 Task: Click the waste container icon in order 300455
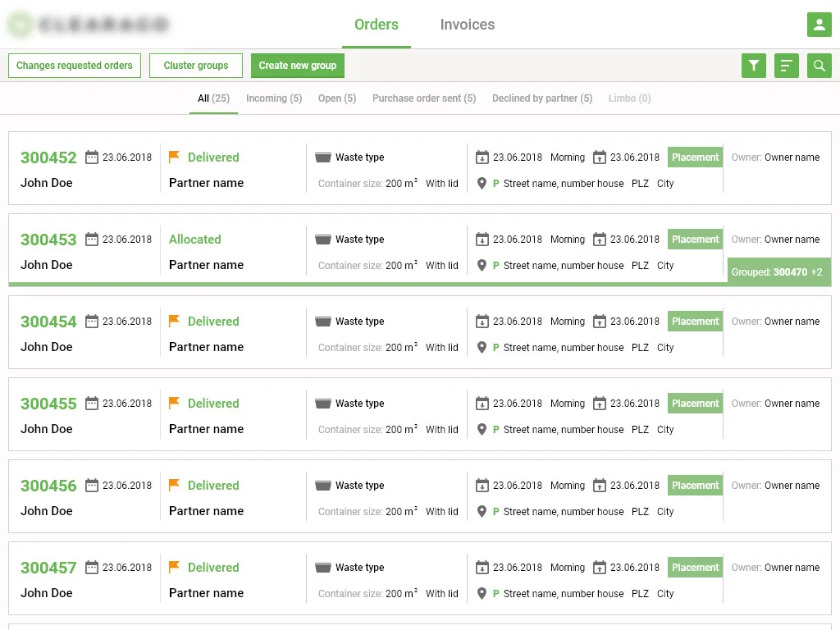click(x=323, y=403)
